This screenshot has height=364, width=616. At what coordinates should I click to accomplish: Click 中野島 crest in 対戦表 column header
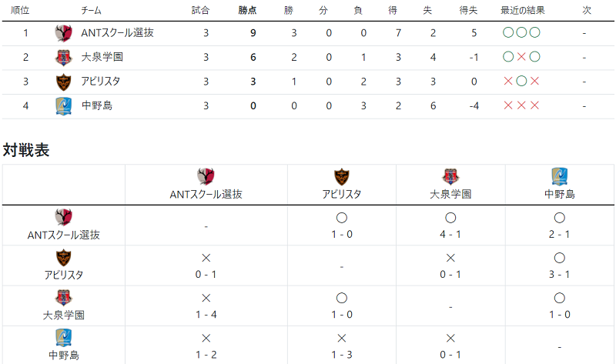560,177
